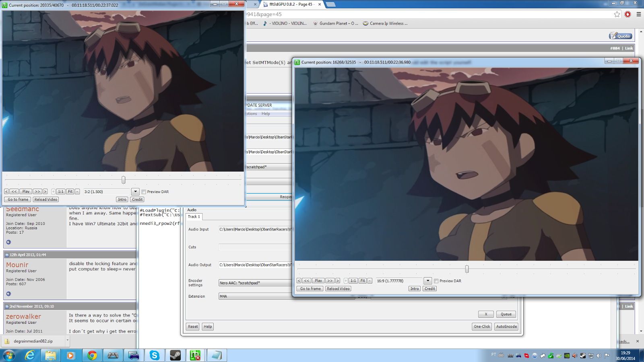Click the VIOLINO bookmark in bookmarks bar
The width and height of the screenshot is (644, 362).
(x=285, y=23)
